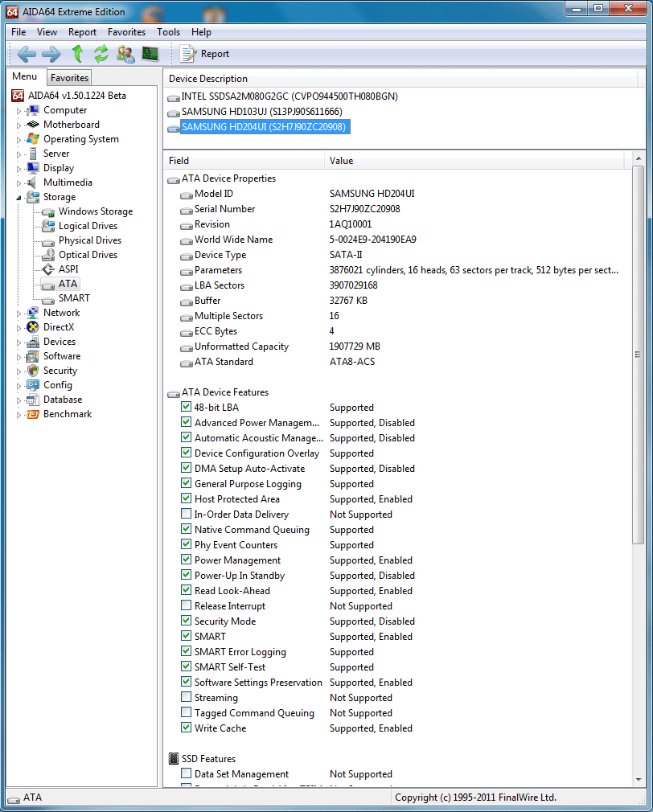Click the Software icon in tree
Screen dimensions: 653x812
click(x=33, y=356)
